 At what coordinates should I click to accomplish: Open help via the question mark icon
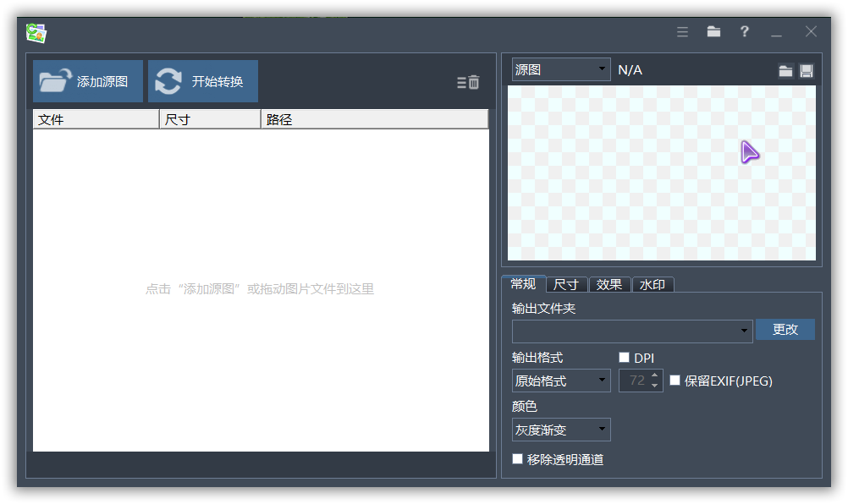click(744, 31)
